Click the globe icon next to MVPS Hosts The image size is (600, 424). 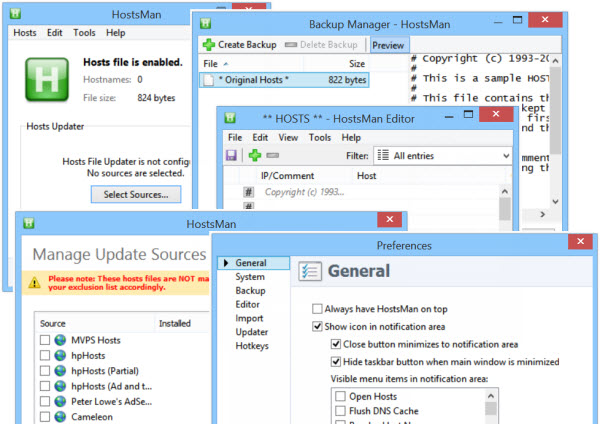click(x=60, y=340)
